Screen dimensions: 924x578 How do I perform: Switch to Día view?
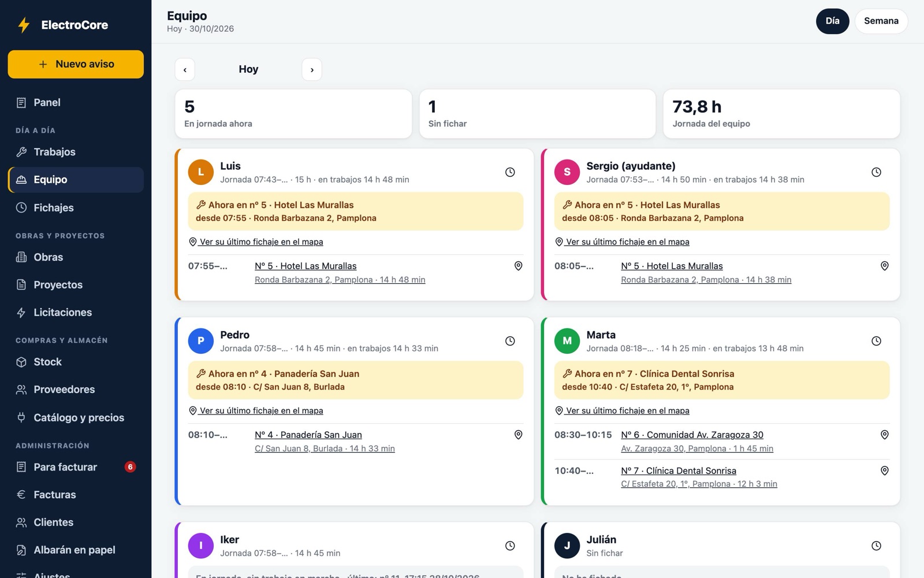click(832, 21)
